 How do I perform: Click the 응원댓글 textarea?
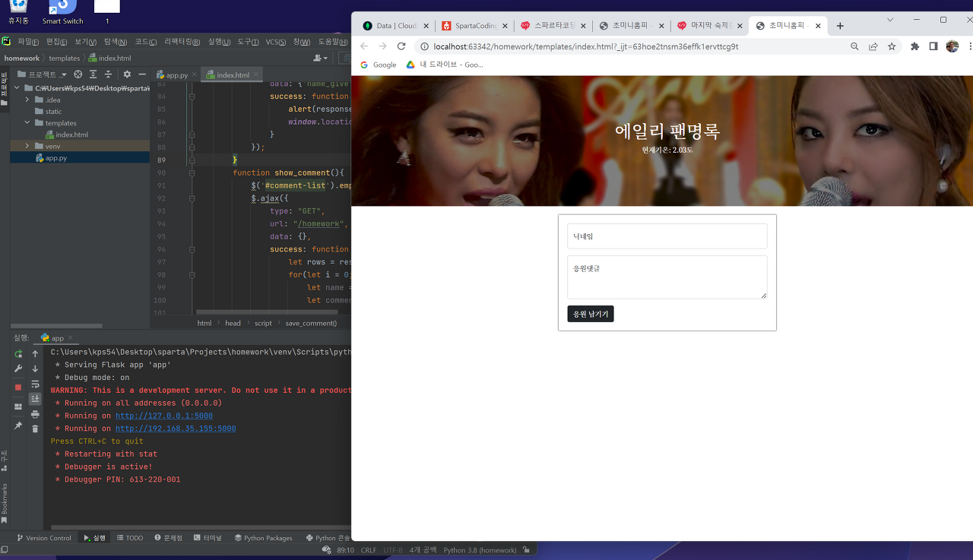point(667,277)
